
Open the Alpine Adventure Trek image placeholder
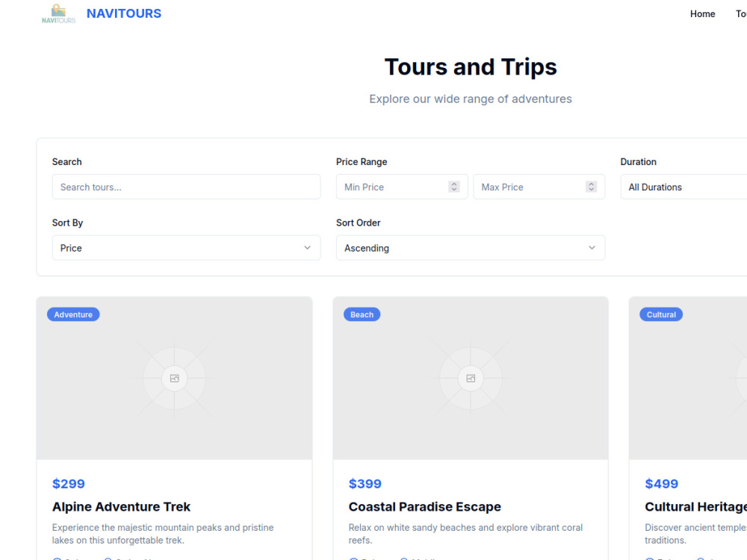(174, 378)
